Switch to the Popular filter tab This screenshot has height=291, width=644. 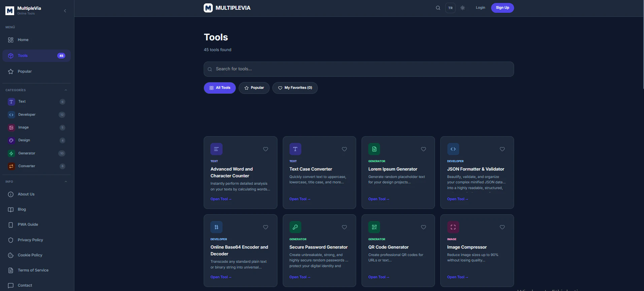254,88
